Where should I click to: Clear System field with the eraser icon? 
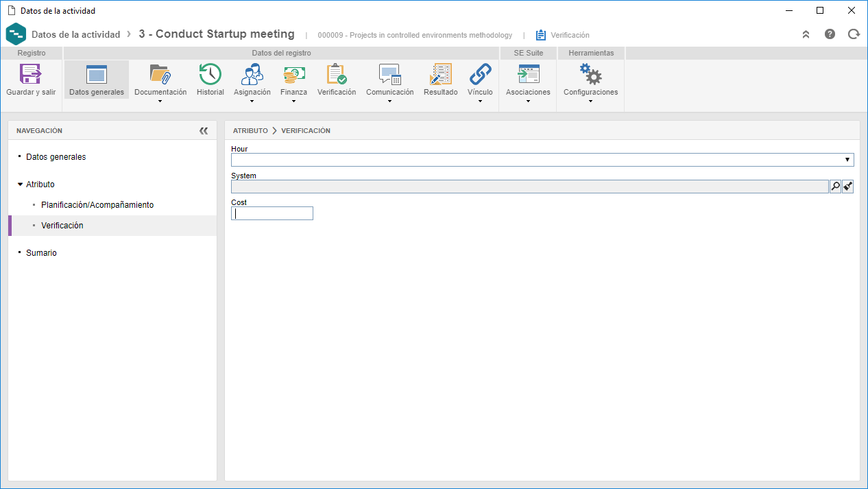click(848, 187)
